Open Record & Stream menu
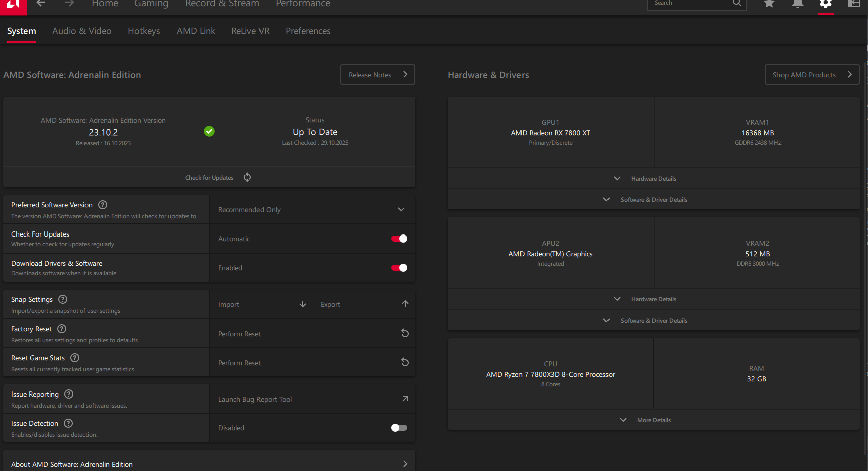The height and width of the screenshot is (471, 868). tap(222, 4)
